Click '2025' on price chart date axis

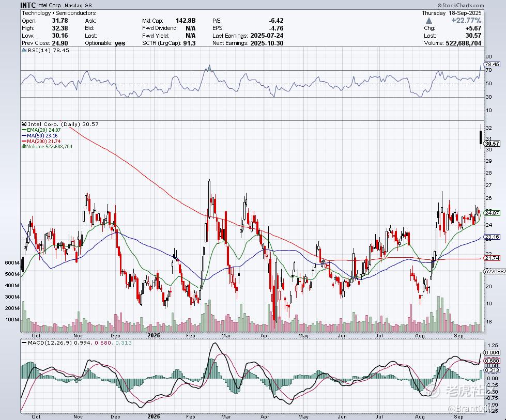click(x=154, y=335)
